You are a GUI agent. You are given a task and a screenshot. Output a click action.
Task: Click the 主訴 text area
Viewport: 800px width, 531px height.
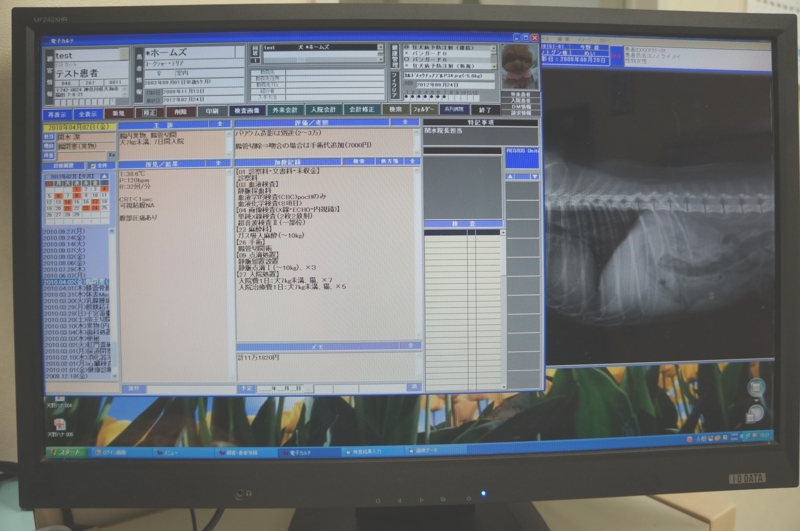point(173,143)
